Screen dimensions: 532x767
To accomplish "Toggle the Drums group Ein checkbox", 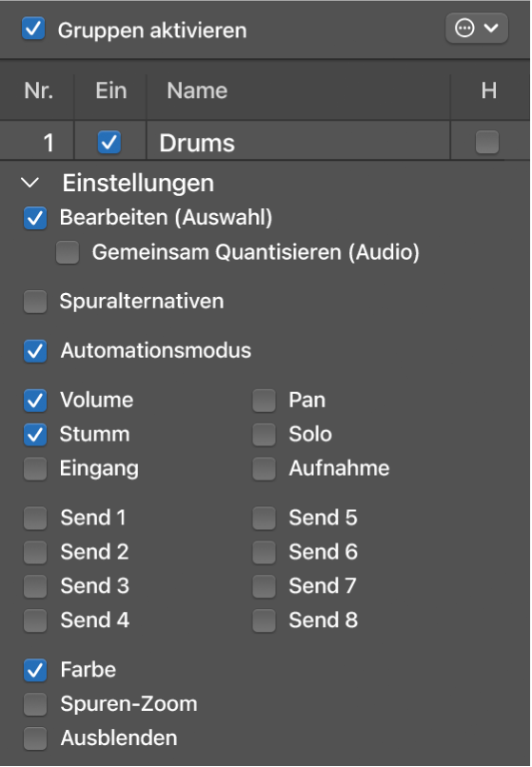I will (x=109, y=143).
